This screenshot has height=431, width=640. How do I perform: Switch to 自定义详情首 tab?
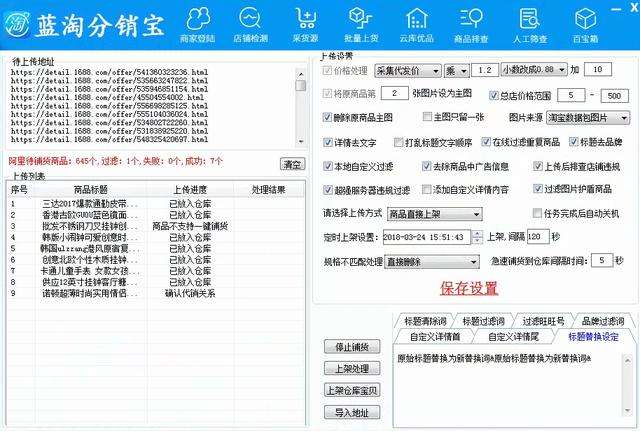[435, 337]
